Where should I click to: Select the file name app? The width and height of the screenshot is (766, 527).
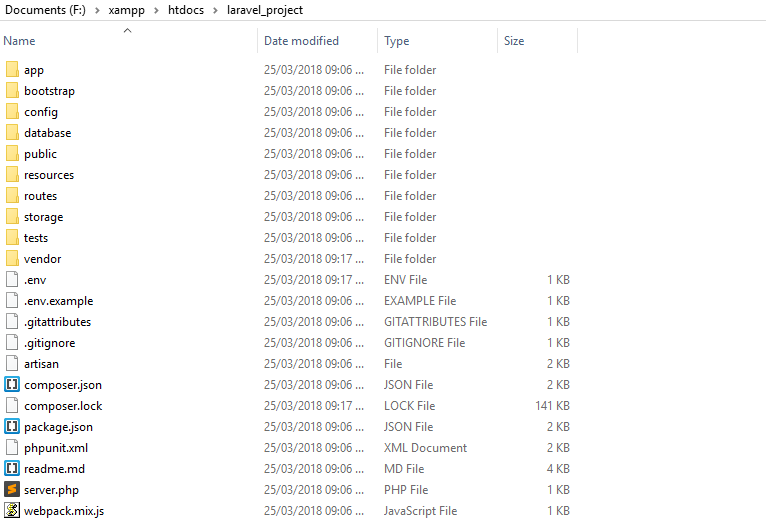click(34, 70)
